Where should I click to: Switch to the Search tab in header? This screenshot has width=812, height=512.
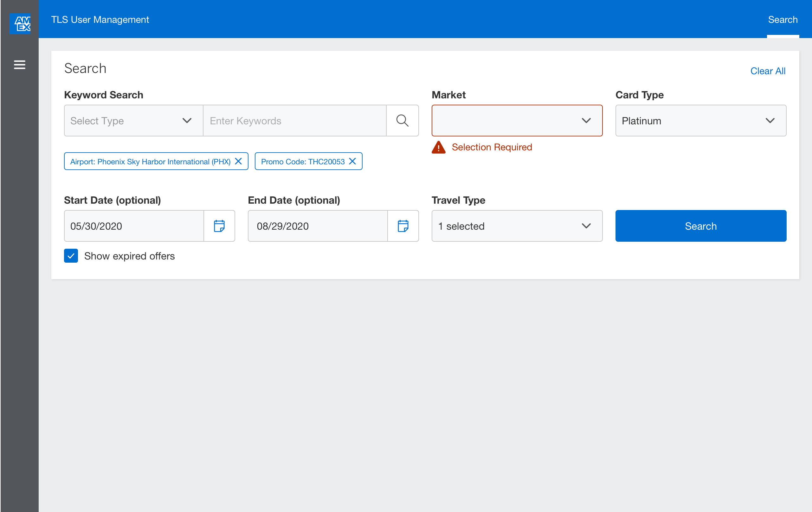click(782, 20)
